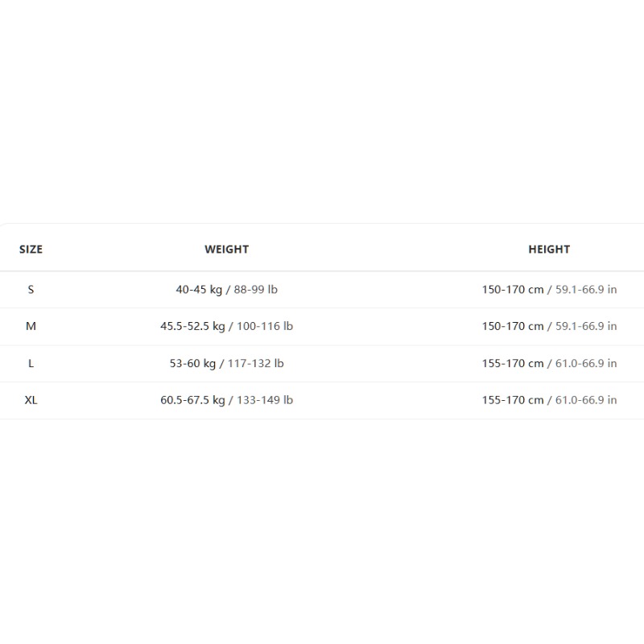Select the XL size cell
The width and height of the screenshot is (644, 644).
pyautogui.click(x=31, y=400)
